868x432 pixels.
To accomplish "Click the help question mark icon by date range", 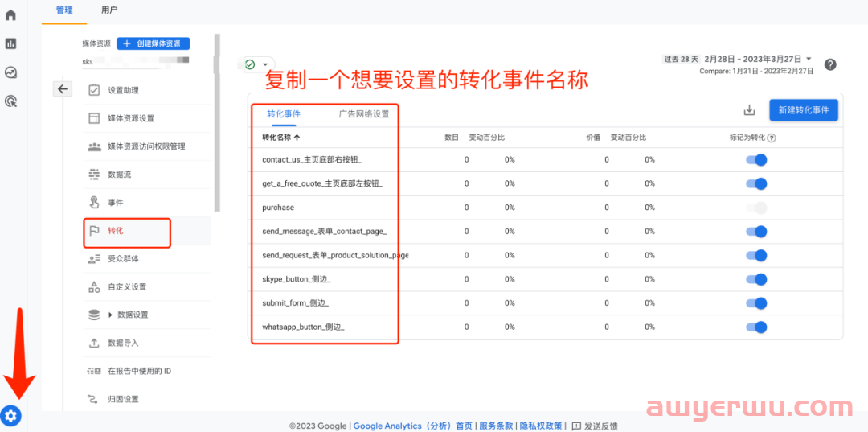I will tap(830, 64).
